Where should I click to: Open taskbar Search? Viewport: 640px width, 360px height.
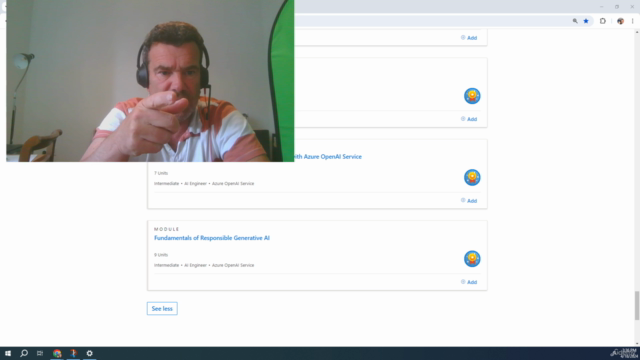24,353
